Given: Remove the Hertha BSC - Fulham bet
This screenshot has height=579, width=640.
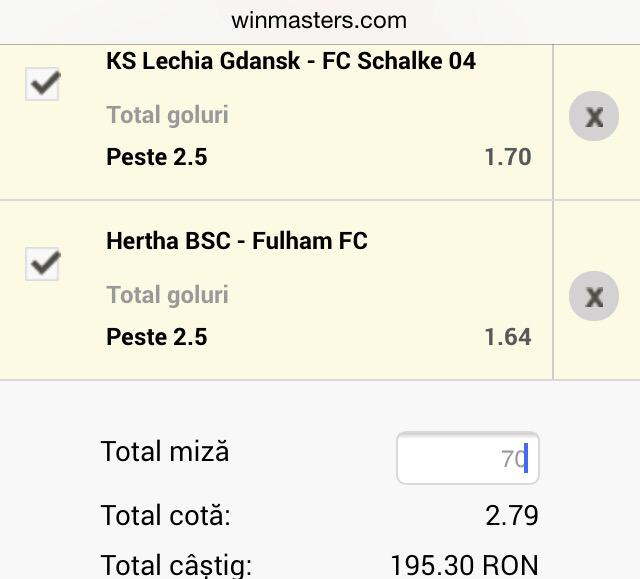Looking at the screenshot, I should [594, 297].
